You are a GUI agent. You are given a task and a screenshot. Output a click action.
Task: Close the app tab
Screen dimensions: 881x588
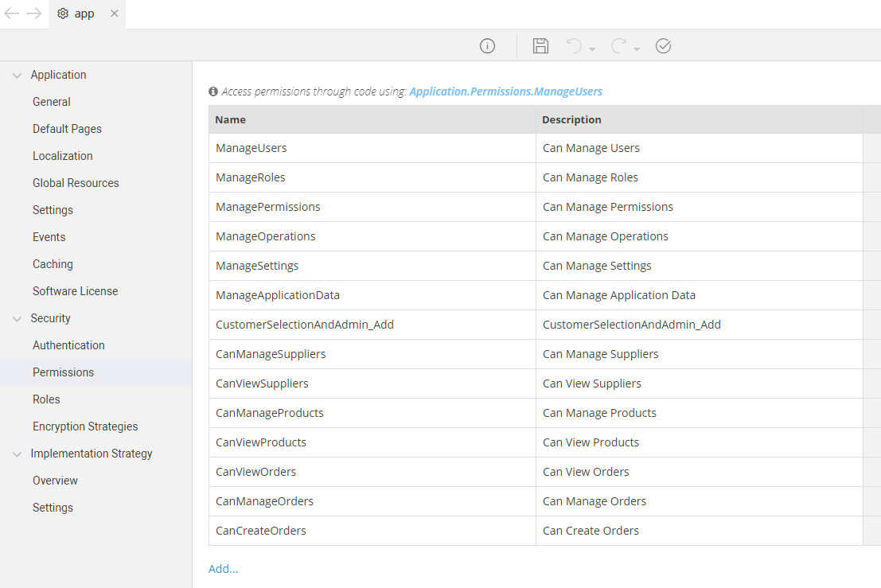115,14
